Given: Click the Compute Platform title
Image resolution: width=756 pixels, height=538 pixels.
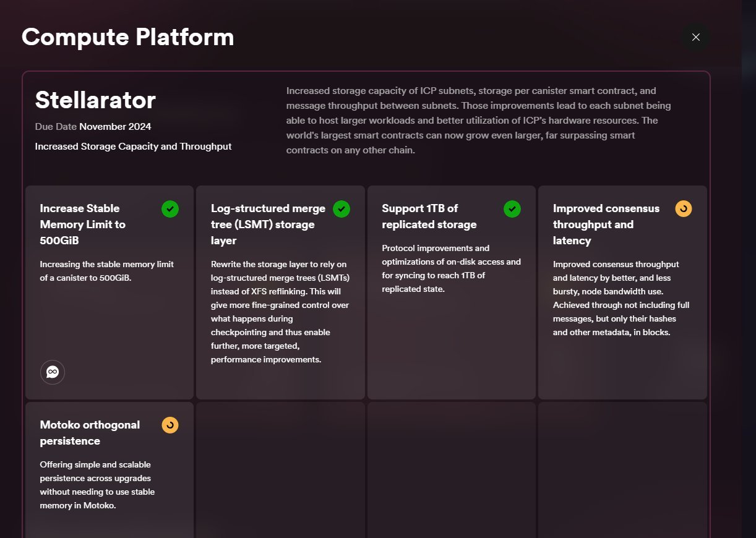Looking at the screenshot, I should click(127, 37).
